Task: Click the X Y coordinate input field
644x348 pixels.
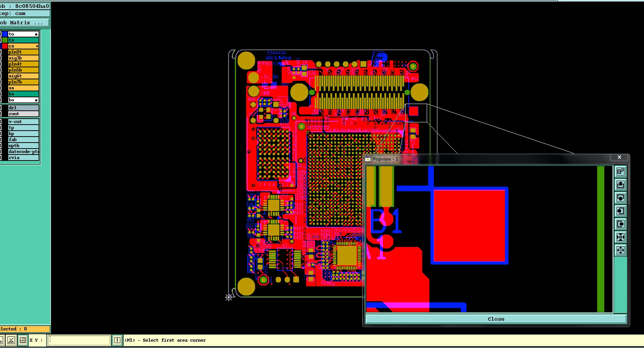Action: point(79,340)
